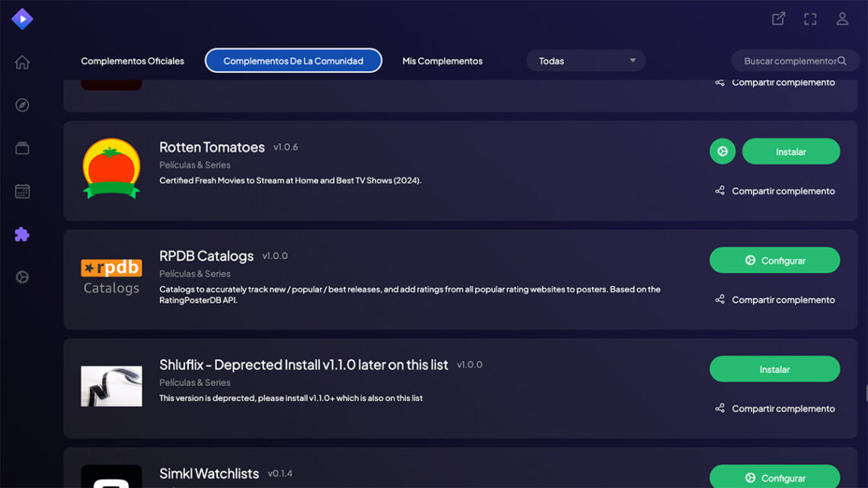Configure the Simkl Watchlists addon
Image resolution: width=868 pixels, height=488 pixels.
tap(774, 477)
